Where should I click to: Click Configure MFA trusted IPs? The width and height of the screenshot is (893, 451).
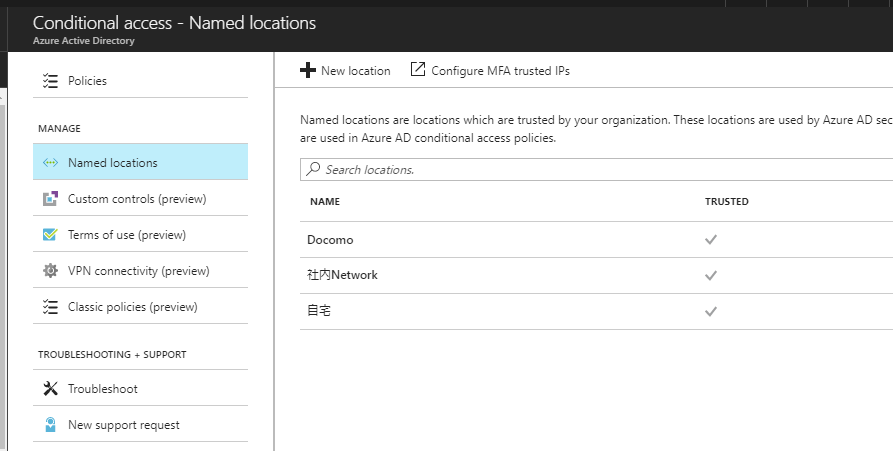[490, 71]
